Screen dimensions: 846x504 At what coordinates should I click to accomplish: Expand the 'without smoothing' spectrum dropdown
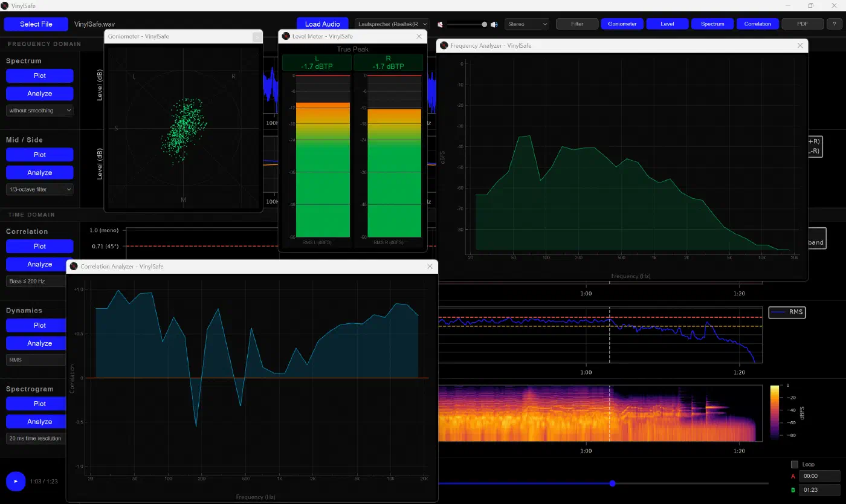(x=40, y=111)
